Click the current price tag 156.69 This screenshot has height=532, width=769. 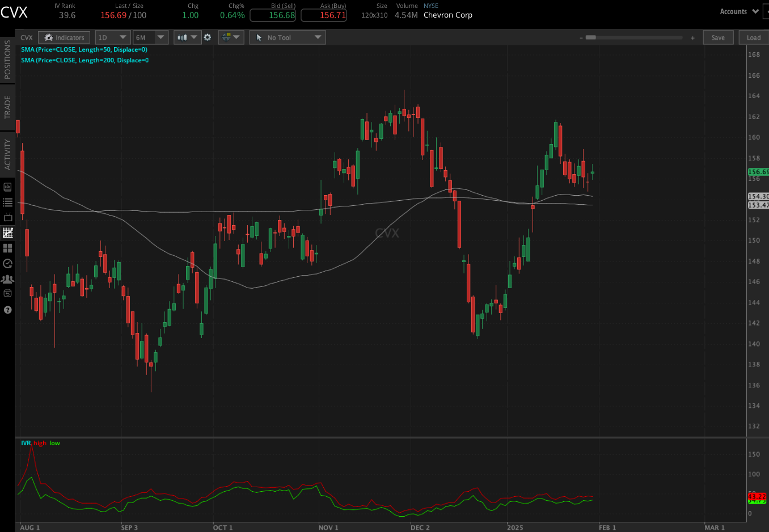pos(758,172)
